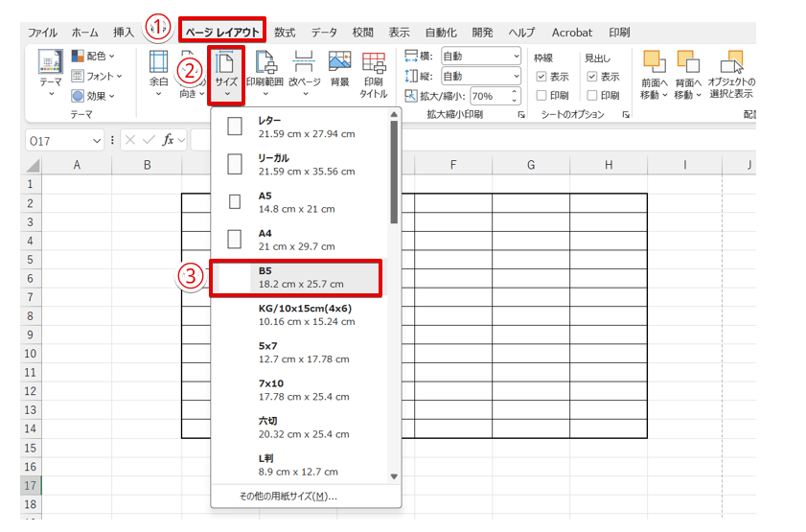Click size list scrollbar up arrow

tap(394, 114)
